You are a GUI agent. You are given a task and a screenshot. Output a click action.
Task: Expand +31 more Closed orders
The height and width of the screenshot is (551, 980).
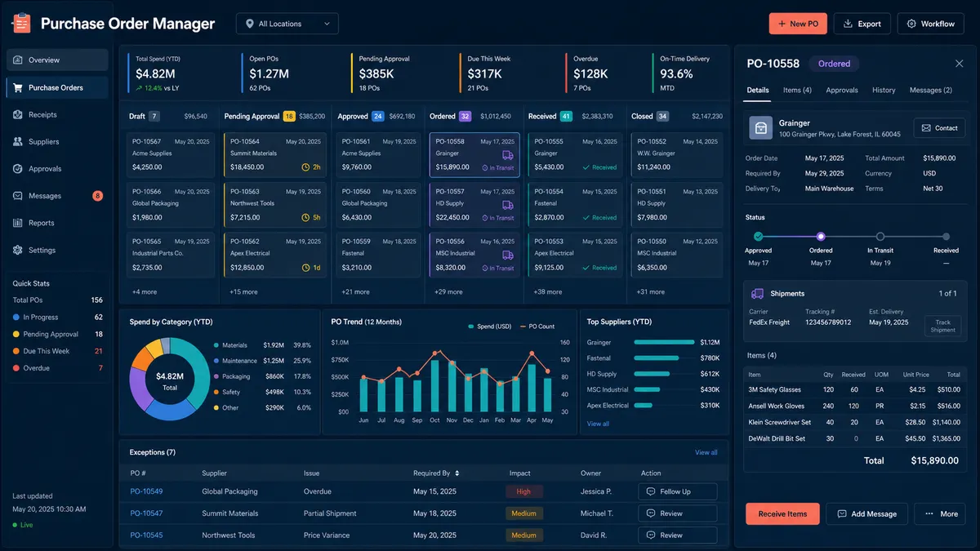coord(650,291)
